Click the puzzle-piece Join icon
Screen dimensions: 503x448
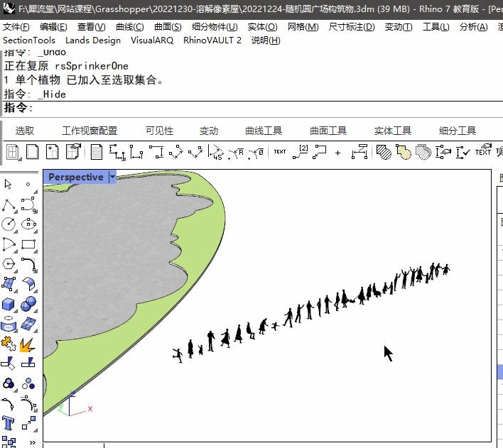(x=9, y=344)
